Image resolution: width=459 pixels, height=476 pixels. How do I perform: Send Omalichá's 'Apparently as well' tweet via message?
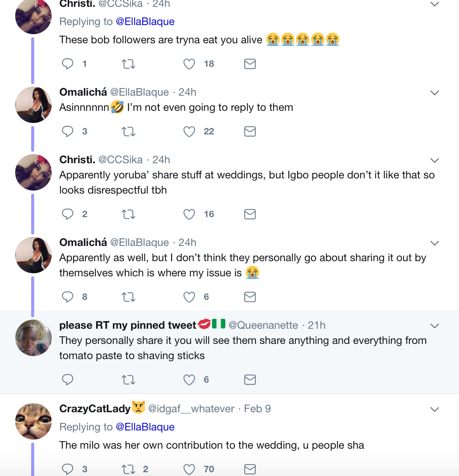(x=250, y=297)
